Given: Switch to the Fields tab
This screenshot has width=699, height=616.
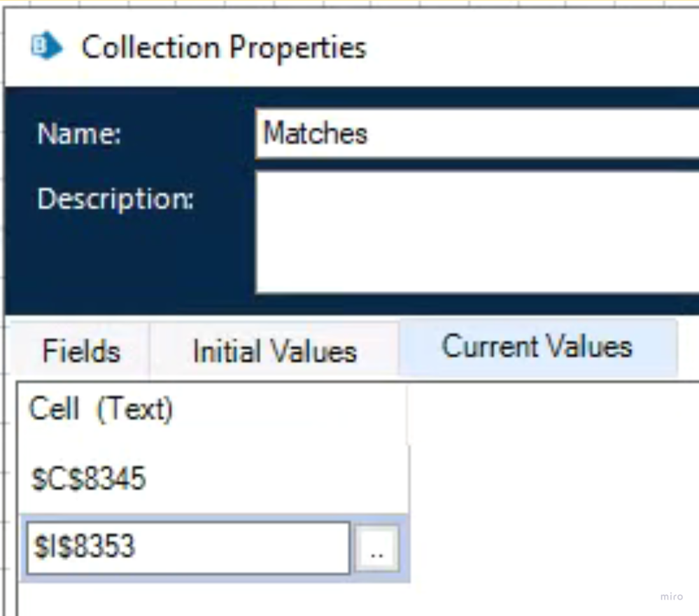Looking at the screenshot, I should tap(80, 351).
